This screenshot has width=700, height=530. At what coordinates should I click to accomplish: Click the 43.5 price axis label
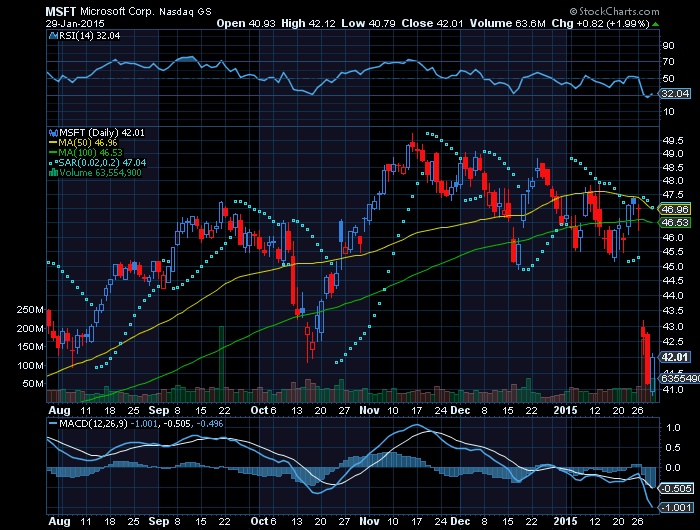point(672,310)
